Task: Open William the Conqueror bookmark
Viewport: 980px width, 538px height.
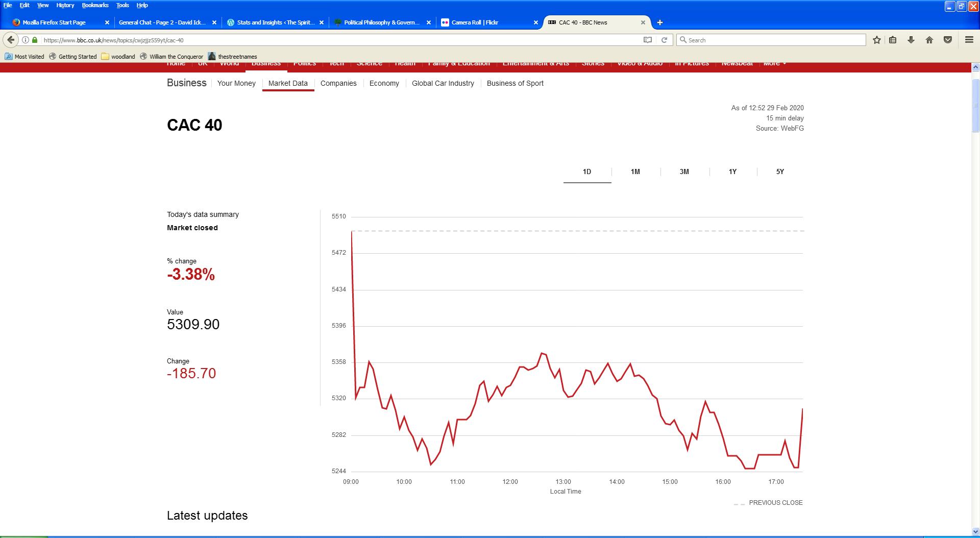Action: coord(171,57)
